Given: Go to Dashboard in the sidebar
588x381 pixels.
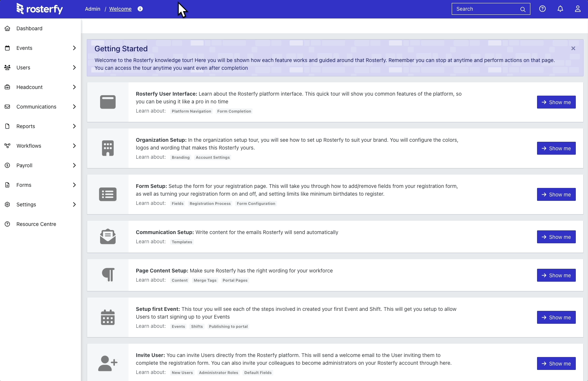Looking at the screenshot, I should click(29, 28).
